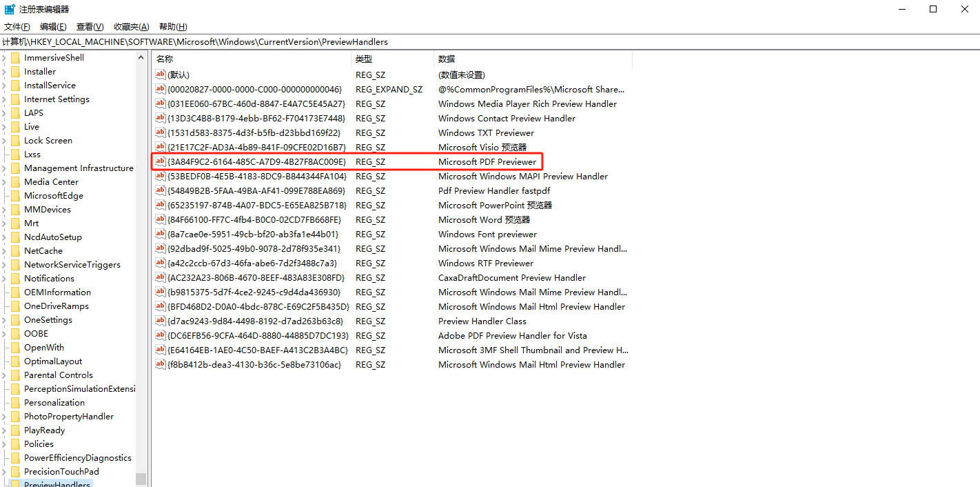Click the string icon for {AC232A23-806B-4670-8EEF-483A83E308FD}
The image size is (980, 487).
(161, 277)
